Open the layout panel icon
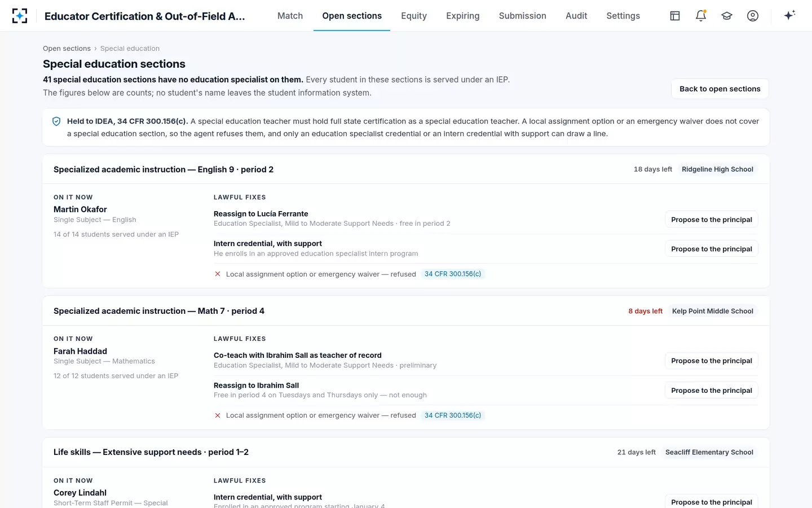Screen dimensions: 812x508 [x=675, y=16]
